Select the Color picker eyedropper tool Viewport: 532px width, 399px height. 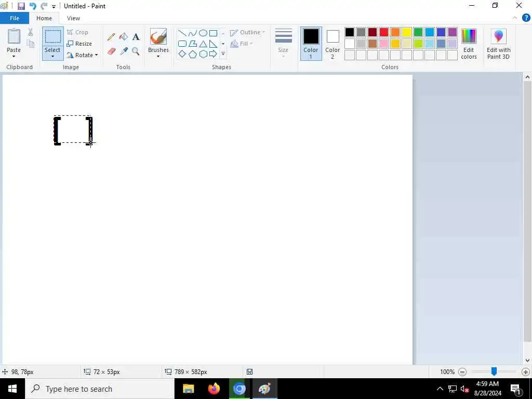[124, 51]
